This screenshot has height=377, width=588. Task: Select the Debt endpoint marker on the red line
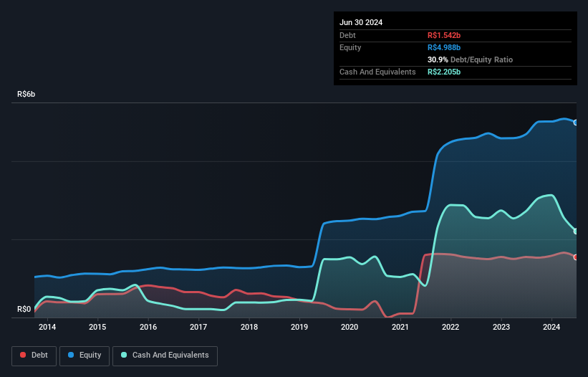pos(576,257)
